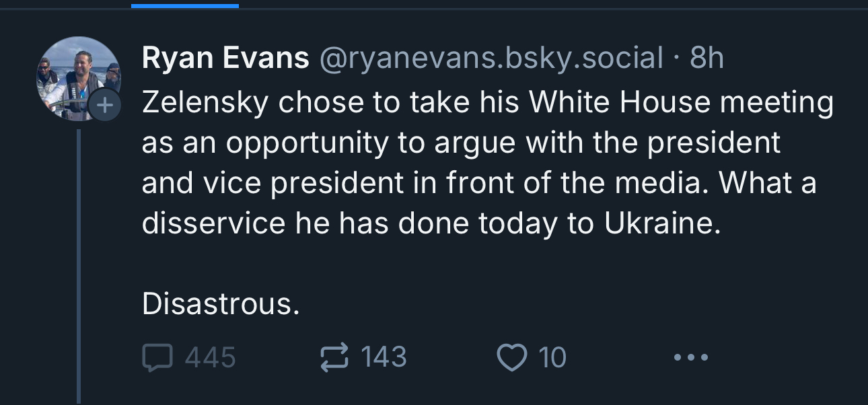The width and height of the screenshot is (868, 405).
Task: Click the 8h post timestamp
Action: point(707,59)
